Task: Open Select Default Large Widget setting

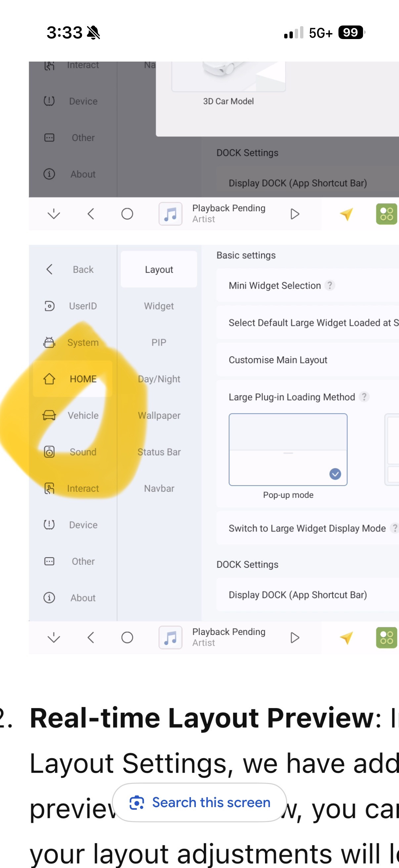Action: [310, 323]
